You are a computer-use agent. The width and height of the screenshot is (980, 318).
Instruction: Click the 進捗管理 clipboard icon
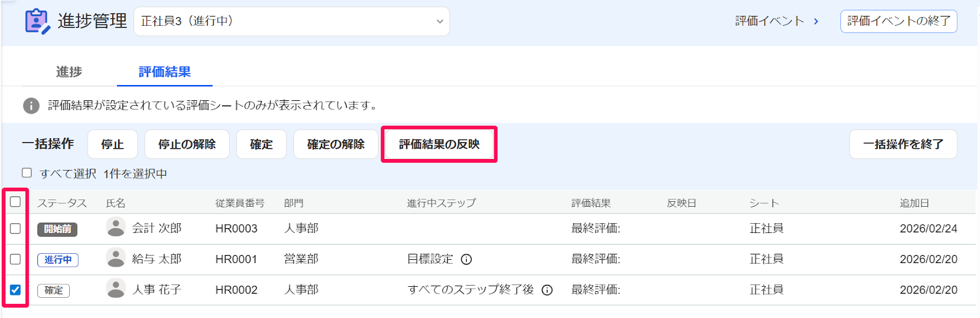click(37, 21)
